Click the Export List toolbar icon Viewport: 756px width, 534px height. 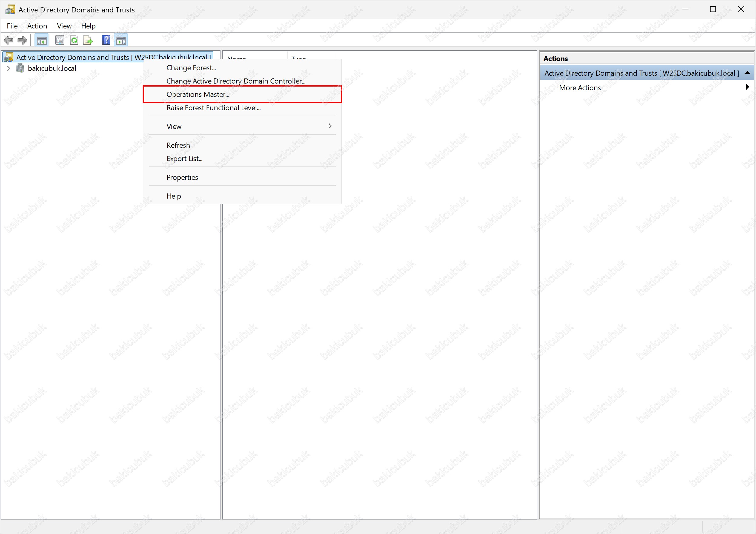click(88, 41)
